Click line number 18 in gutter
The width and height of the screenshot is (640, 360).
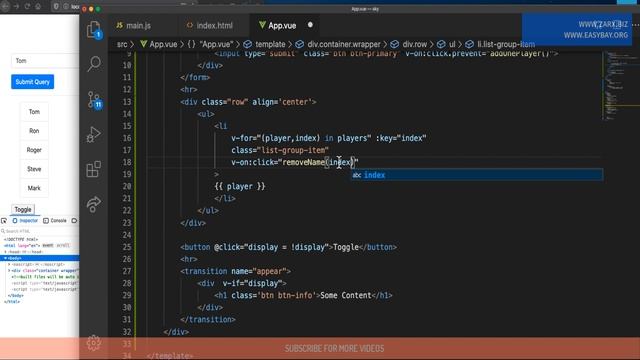[x=127, y=162]
